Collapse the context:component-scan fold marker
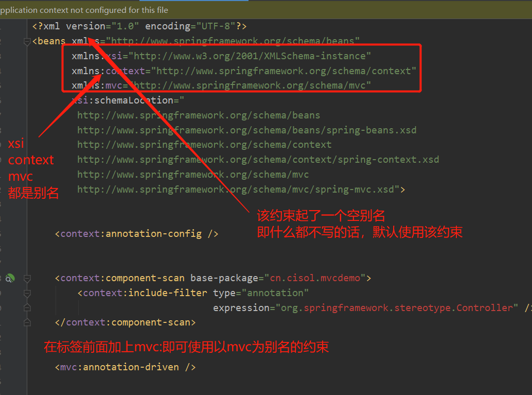The image size is (532, 395). pyautogui.click(x=27, y=279)
